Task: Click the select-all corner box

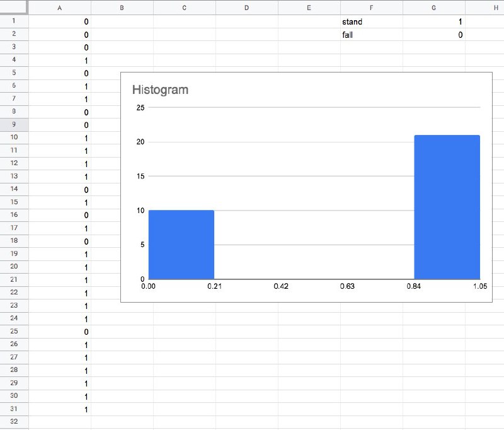Action: (14, 8)
